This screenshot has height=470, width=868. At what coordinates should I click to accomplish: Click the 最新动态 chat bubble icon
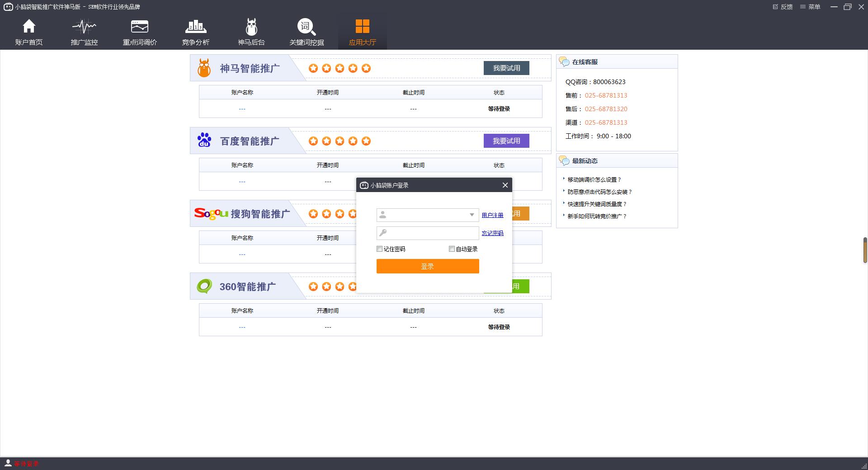pyautogui.click(x=564, y=160)
